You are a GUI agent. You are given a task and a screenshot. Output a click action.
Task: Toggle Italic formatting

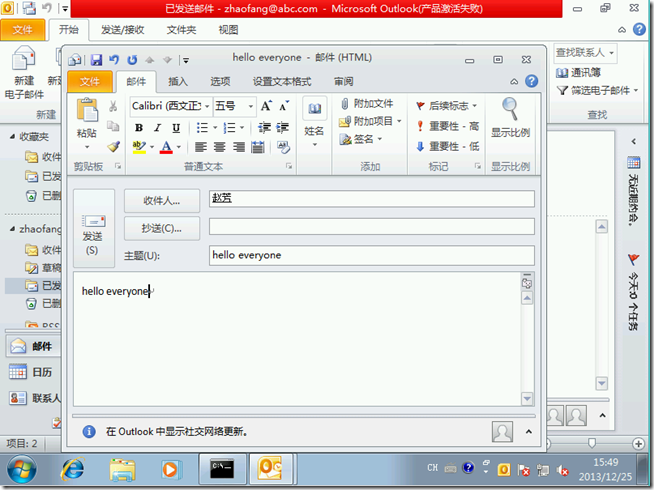[158, 128]
